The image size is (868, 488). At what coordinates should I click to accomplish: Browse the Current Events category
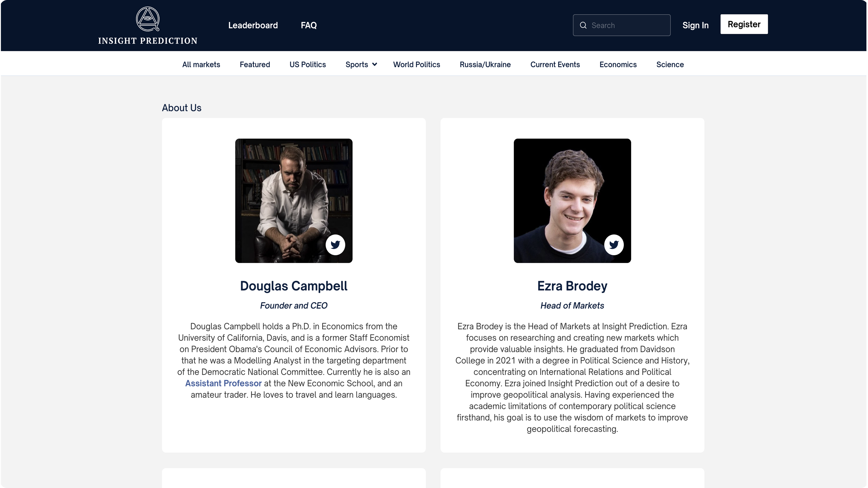[555, 64]
